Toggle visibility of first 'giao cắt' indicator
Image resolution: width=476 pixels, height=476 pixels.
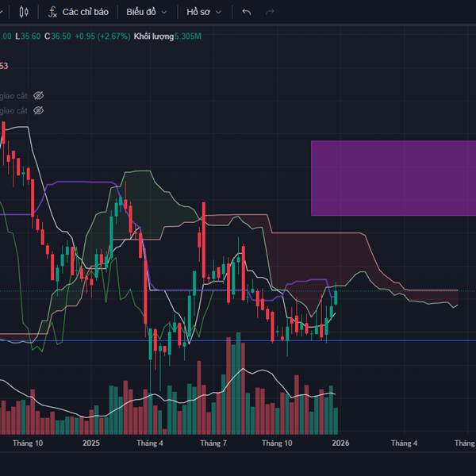click(38, 96)
